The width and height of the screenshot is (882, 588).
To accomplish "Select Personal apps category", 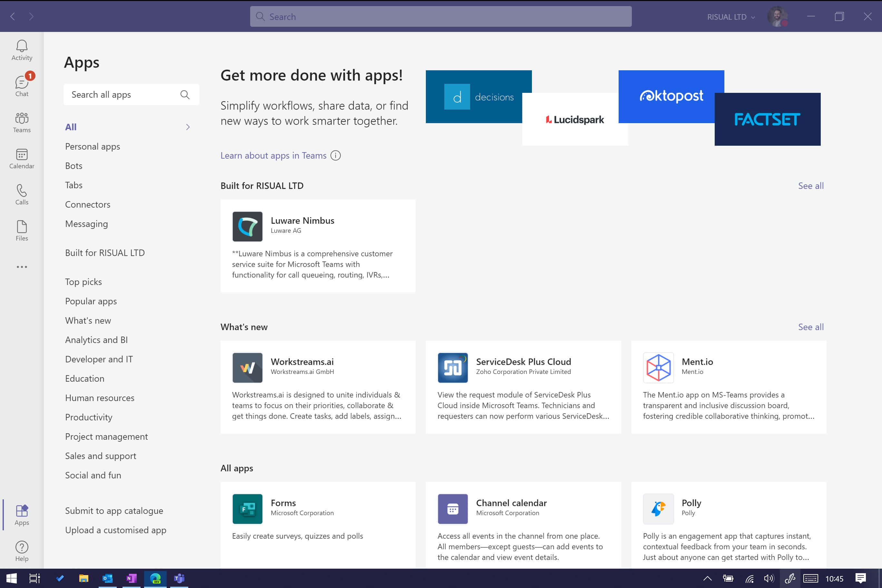I will (93, 146).
